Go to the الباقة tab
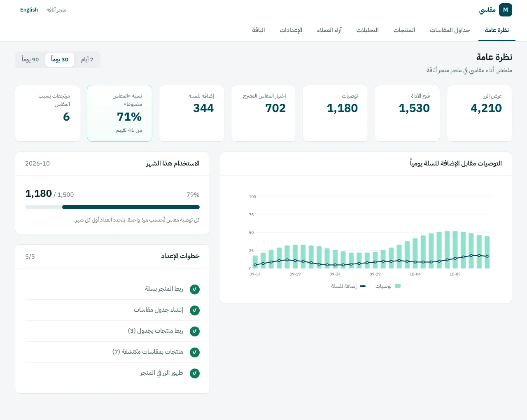527x420 pixels. tap(259, 30)
